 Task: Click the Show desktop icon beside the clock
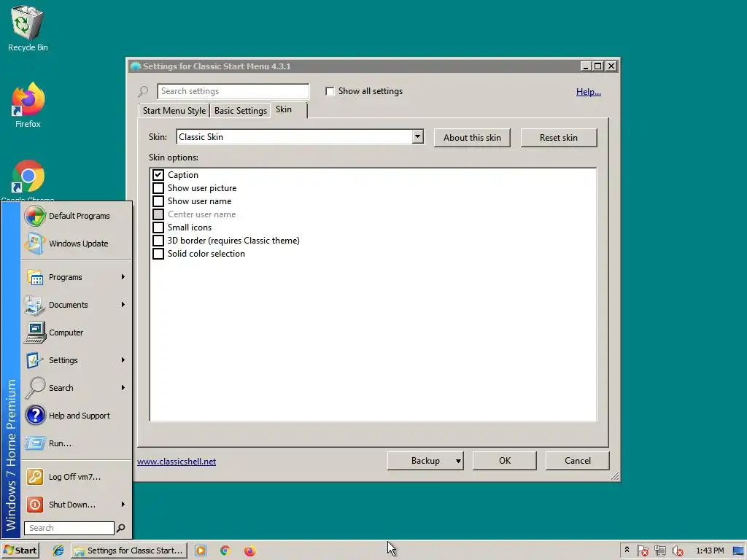coord(739,551)
